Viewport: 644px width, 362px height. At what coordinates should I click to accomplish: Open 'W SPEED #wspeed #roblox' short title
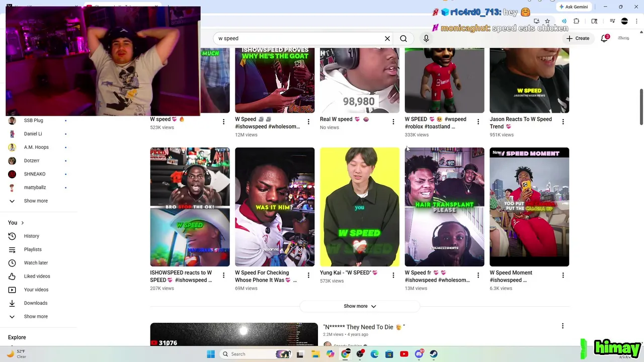[x=436, y=123]
